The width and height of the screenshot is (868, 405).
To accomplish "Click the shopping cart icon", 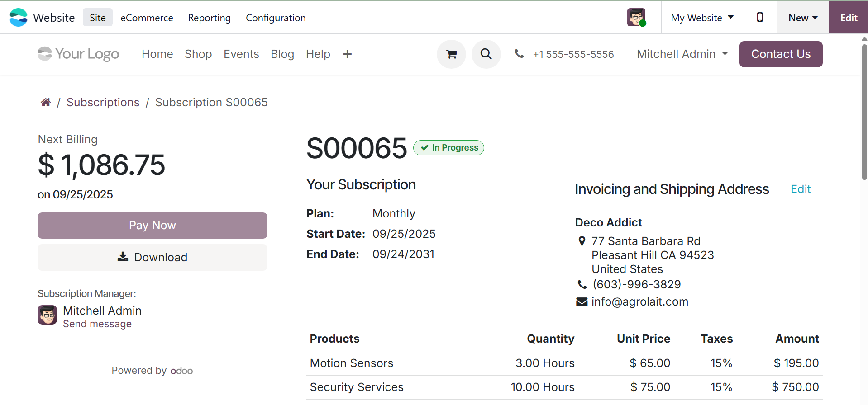I will 451,54.
